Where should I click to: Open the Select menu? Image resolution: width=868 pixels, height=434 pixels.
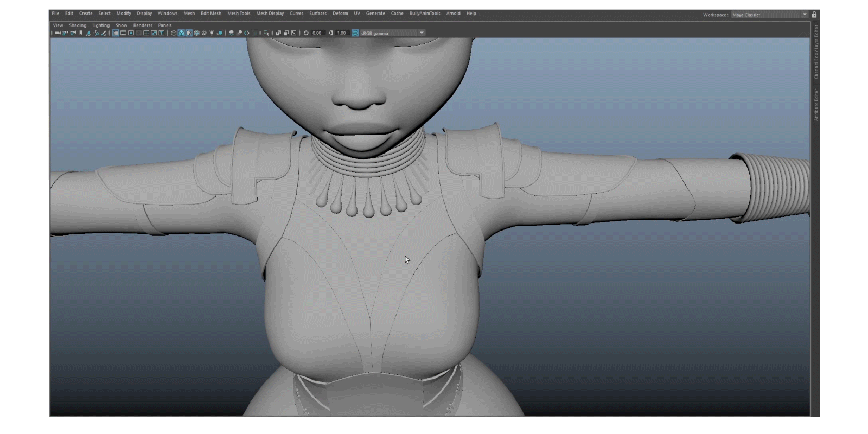click(x=104, y=14)
